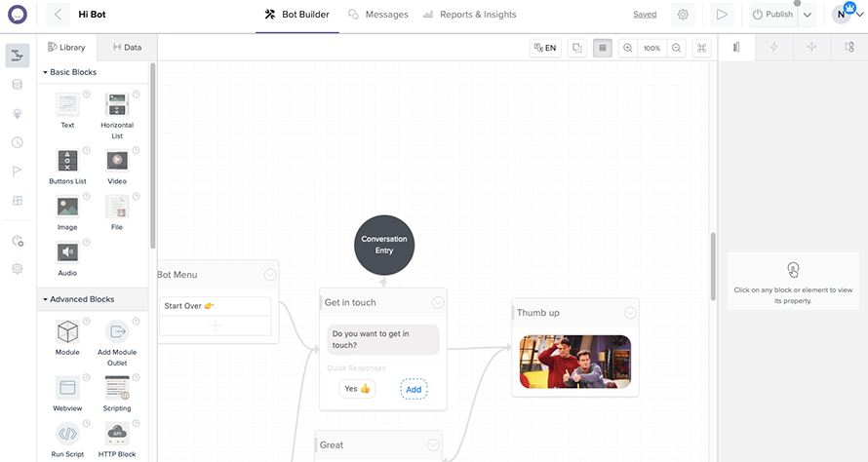Screen dimensions: 868x462
Task: Publish the bot
Action: click(x=773, y=15)
